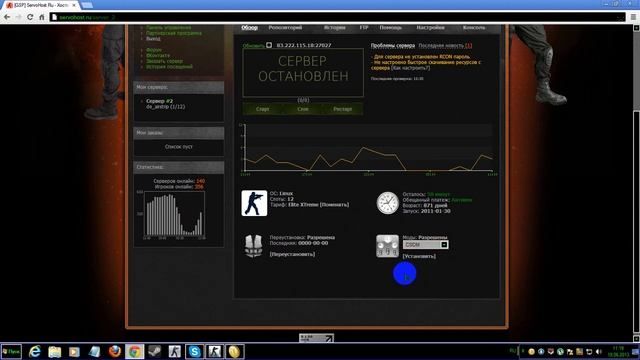Click the gold coin taskbar icon
Viewport: 640px width, 360px height.
[234, 351]
